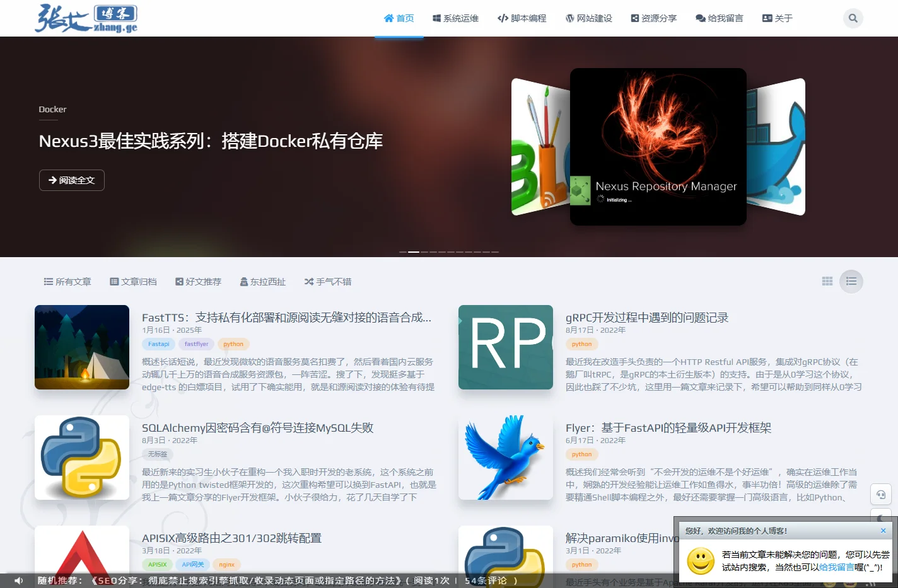Click the smiley face in welcome popup
Image resolution: width=898 pixels, height=588 pixels.
coord(701,561)
